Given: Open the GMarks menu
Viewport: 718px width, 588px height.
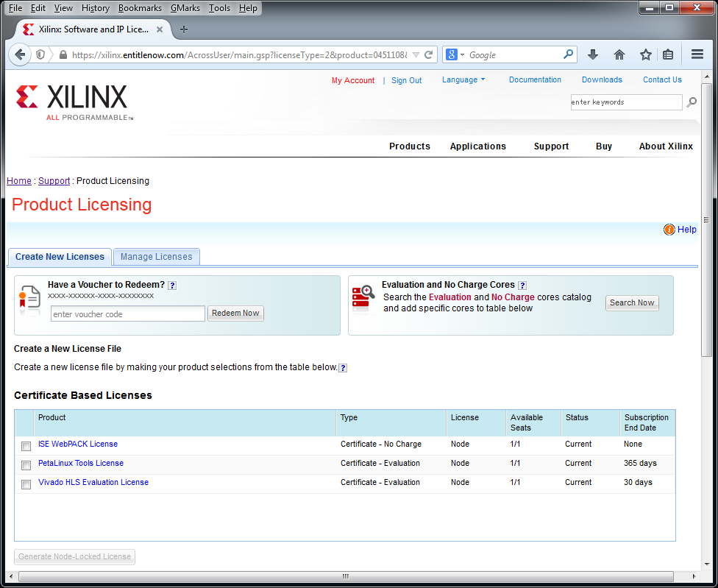Looking at the screenshot, I should coord(185,8).
